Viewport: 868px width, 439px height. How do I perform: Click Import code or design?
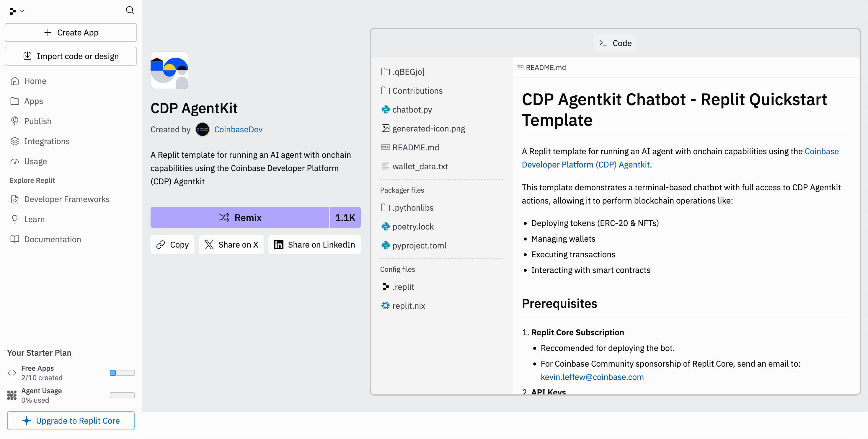tap(71, 56)
